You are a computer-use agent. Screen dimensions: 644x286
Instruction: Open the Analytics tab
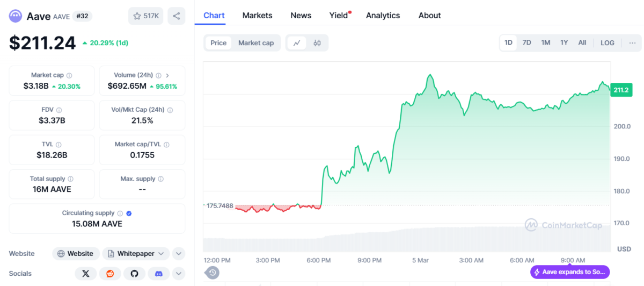tap(383, 15)
